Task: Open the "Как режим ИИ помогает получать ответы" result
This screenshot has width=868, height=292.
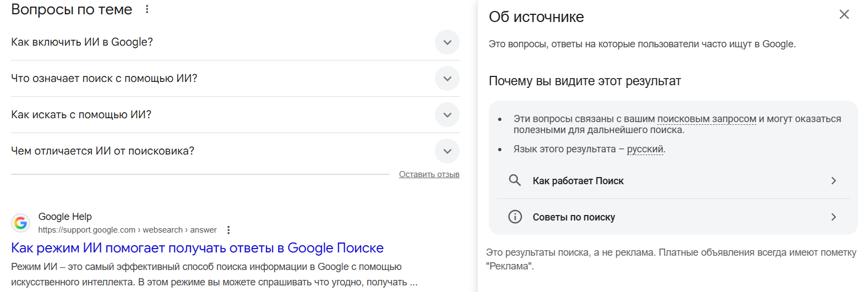Action: point(197,248)
